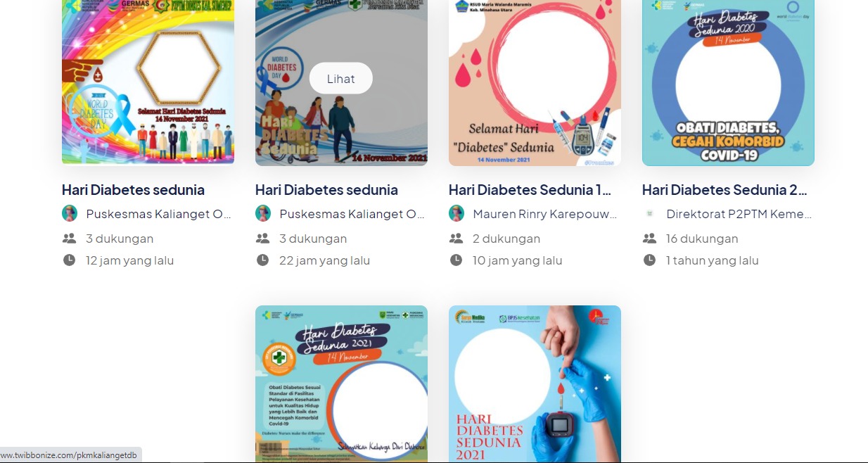This screenshot has height=463, width=868.
Task: Open the Hari Diabetes Sedunia 2021 teal thumbnail
Action: point(341,383)
